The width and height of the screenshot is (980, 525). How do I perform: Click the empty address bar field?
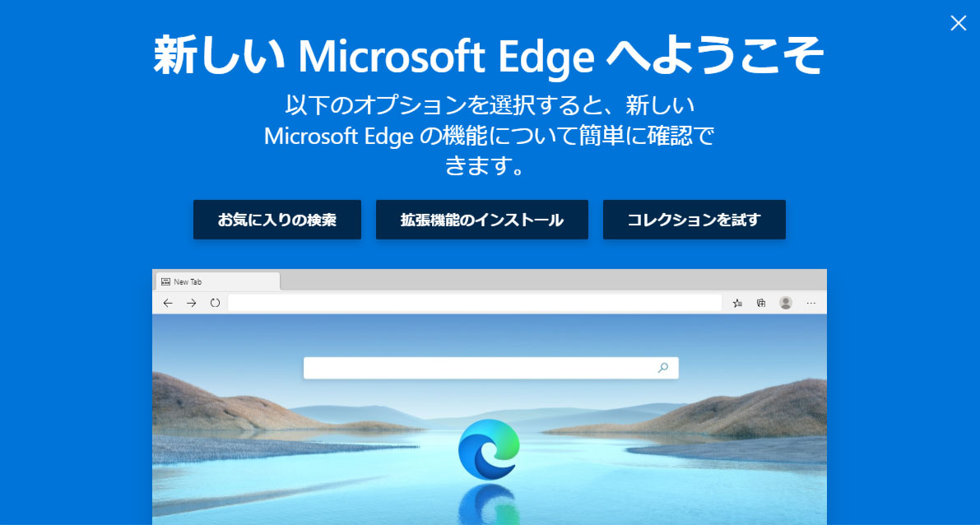[x=475, y=303]
